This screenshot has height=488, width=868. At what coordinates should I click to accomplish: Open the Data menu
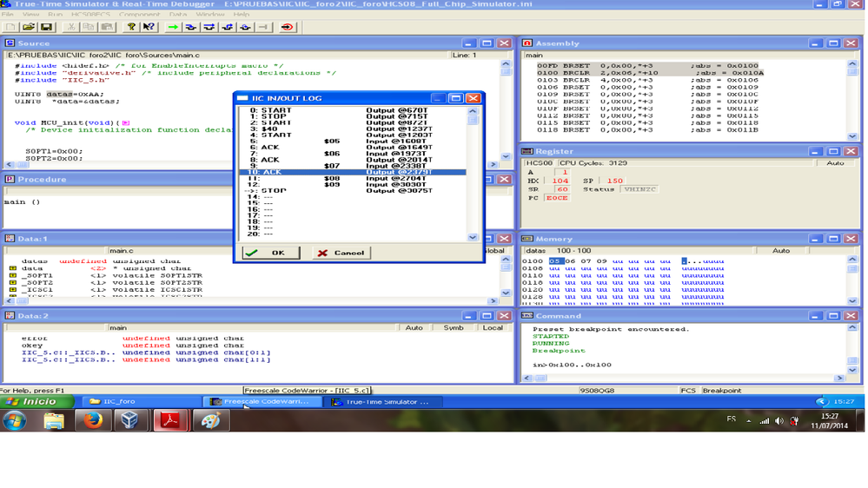tap(178, 15)
